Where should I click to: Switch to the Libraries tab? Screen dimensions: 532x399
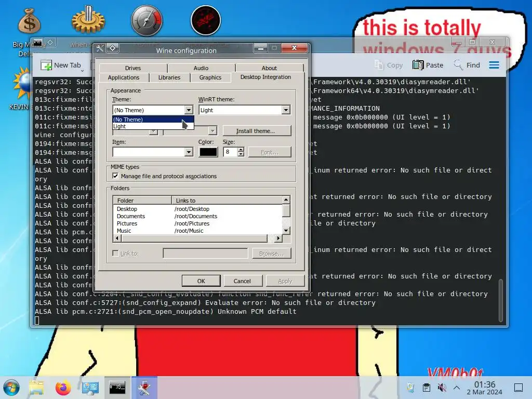(x=169, y=77)
